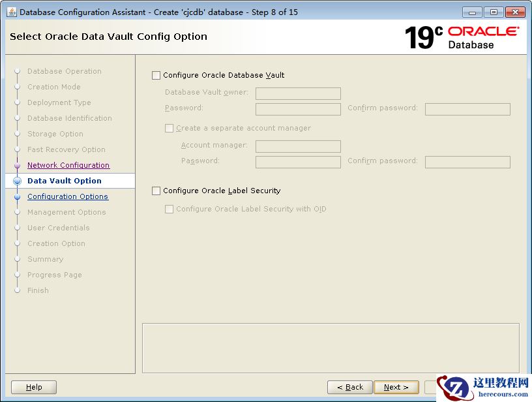
Task: Click Creation Mode step label
Action: (54, 87)
